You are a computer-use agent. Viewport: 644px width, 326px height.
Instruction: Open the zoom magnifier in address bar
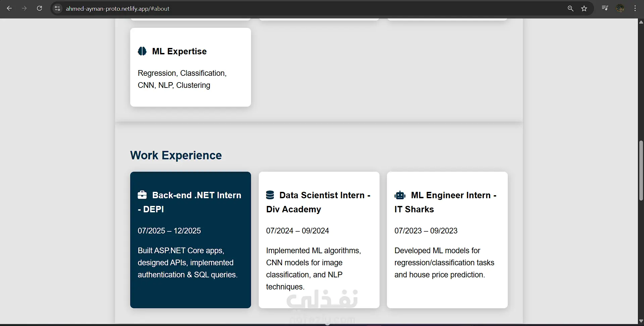tap(570, 8)
